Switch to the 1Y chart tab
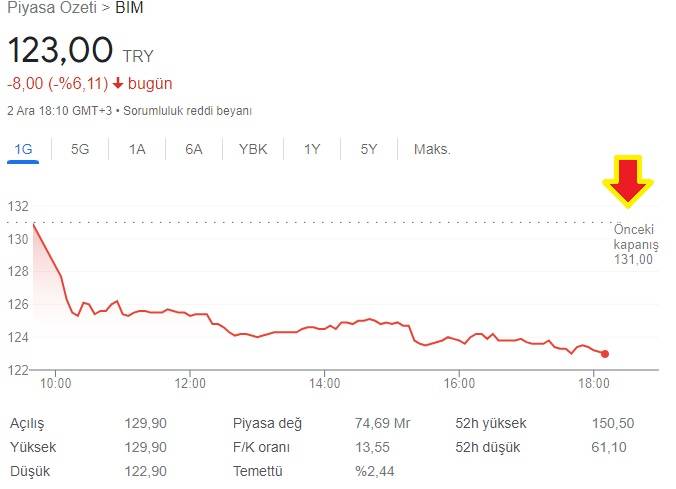Image resolution: width=676 pixels, height=489 pixels. pyautogui.click(x=312, y=149)
